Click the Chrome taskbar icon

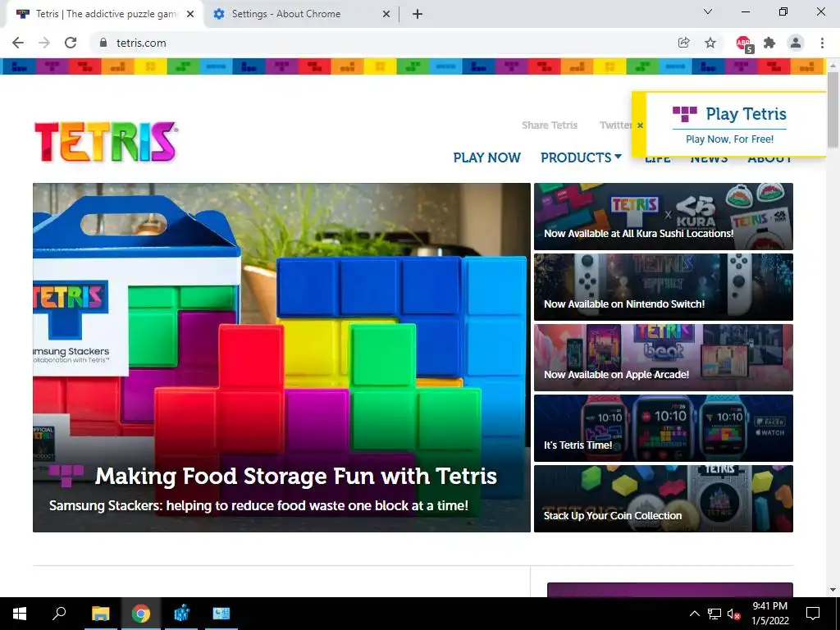point(141,614)
